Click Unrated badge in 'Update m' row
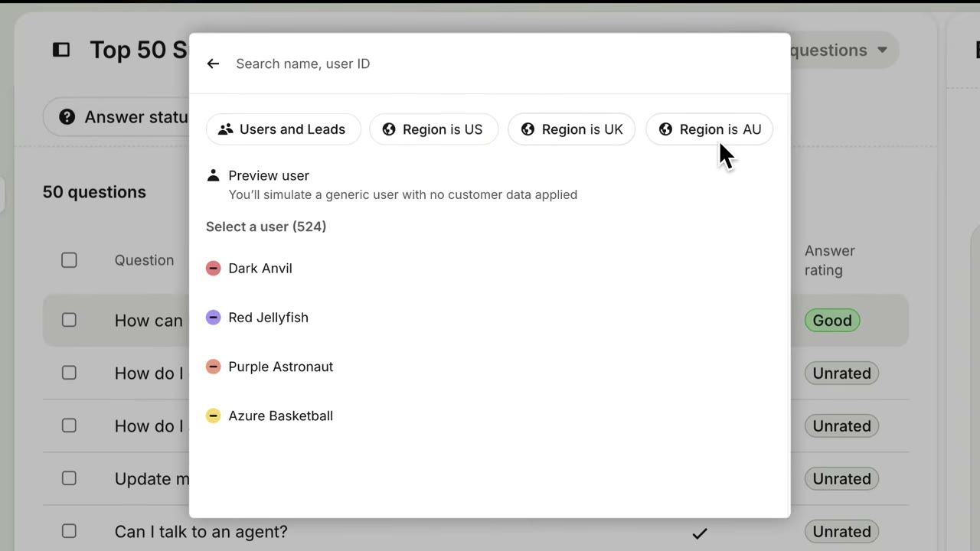This screenshot has height=551, width=980. click(841, 479)
